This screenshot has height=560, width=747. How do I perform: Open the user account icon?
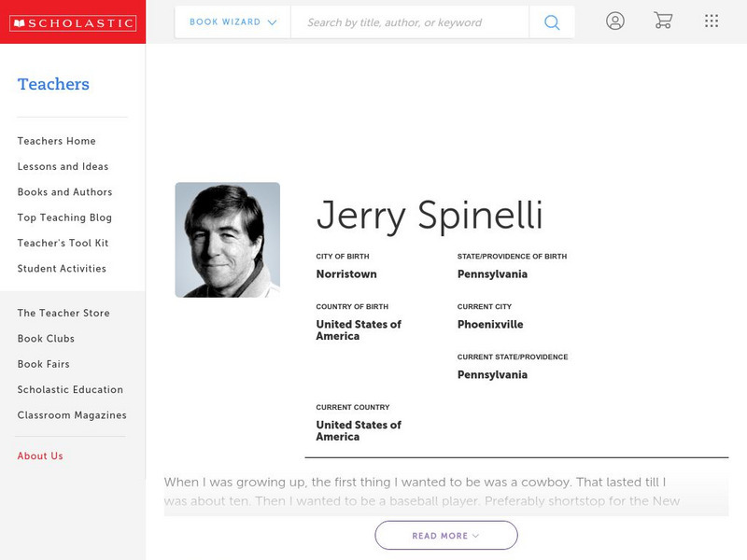point(614,21)
